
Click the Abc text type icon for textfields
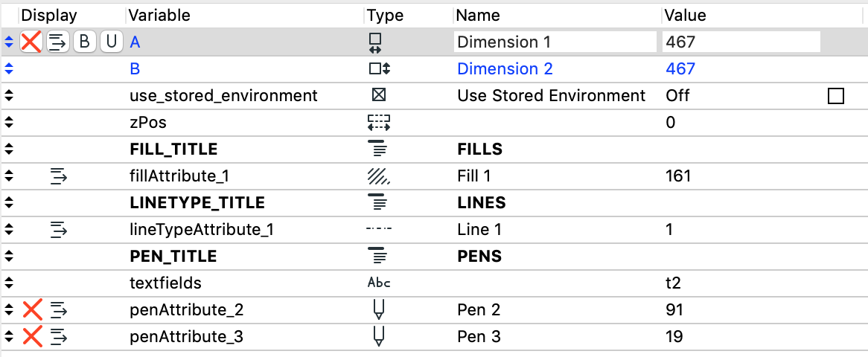click(x=378, y=283)
